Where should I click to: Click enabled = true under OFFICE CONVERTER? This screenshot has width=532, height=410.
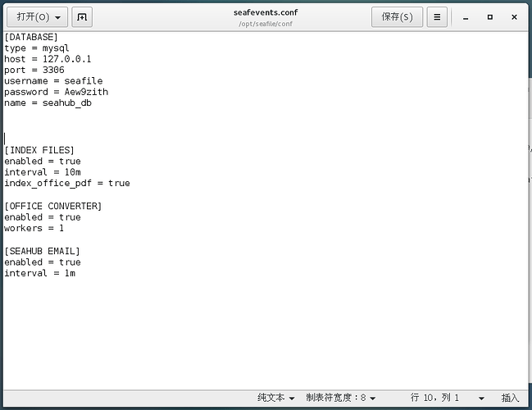coord(43,216)
